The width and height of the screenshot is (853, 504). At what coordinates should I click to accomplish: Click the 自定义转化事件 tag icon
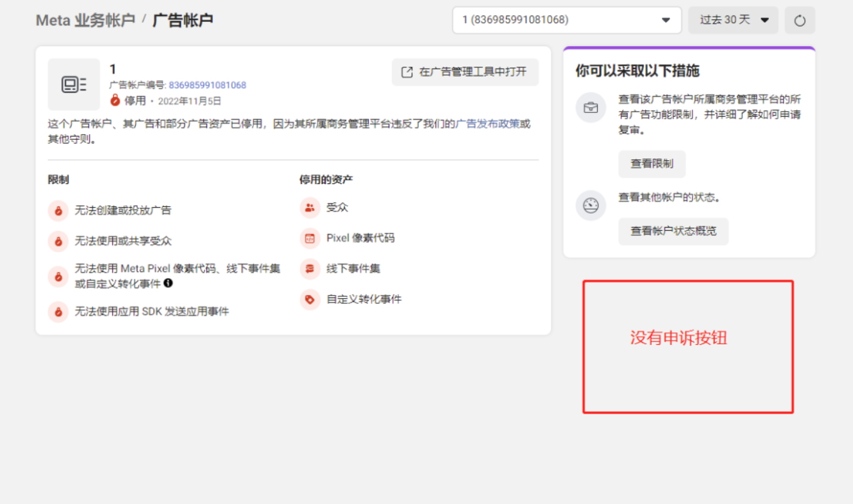(x=310, y=299)
